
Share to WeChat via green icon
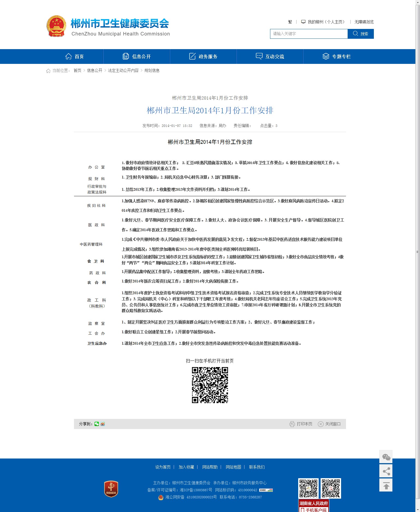coord(97,424)
